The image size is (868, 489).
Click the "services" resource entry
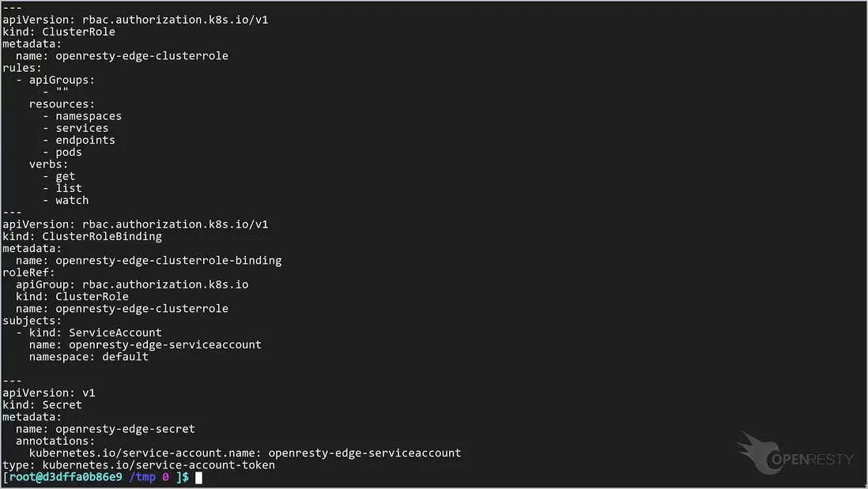pos(81,128)
